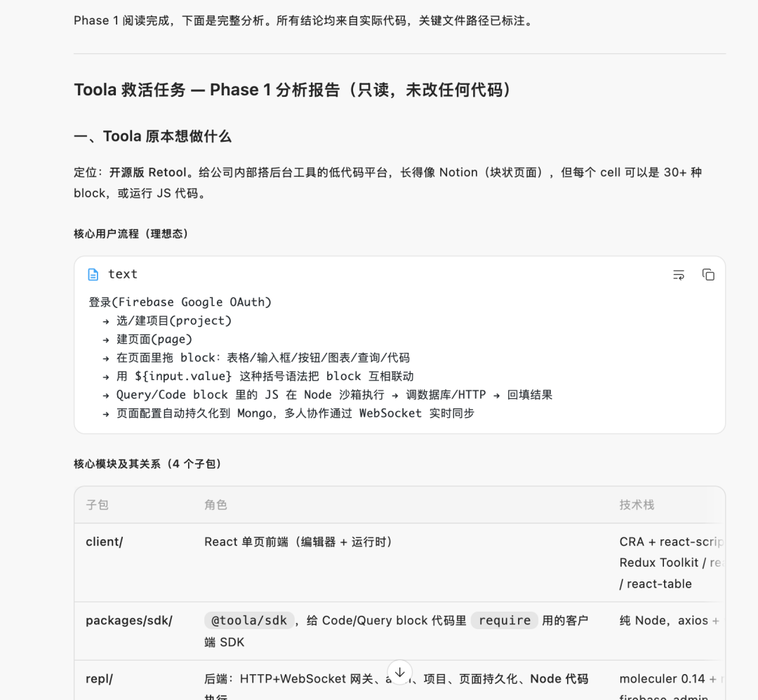Click the subheading '核心用户流程（理想态）'

pos(131,234)
